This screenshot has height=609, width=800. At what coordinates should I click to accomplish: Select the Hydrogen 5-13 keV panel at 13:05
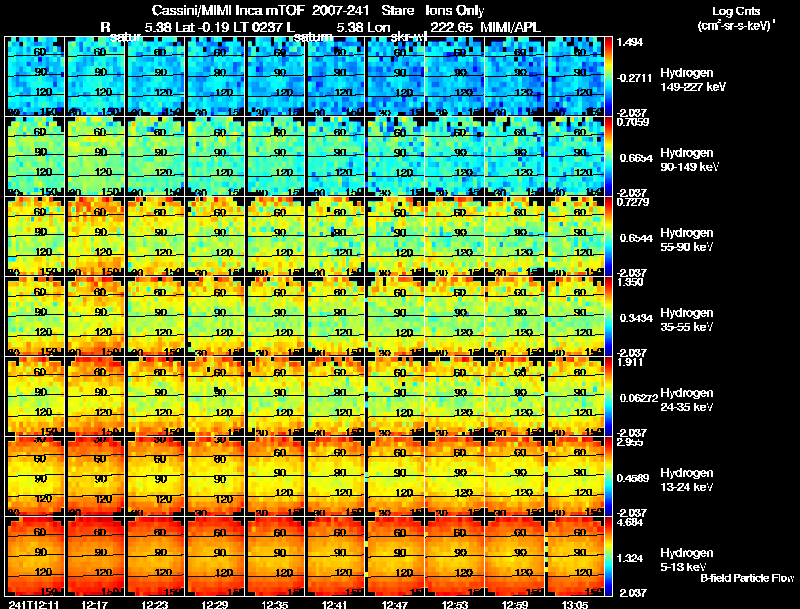pos(574,556)
